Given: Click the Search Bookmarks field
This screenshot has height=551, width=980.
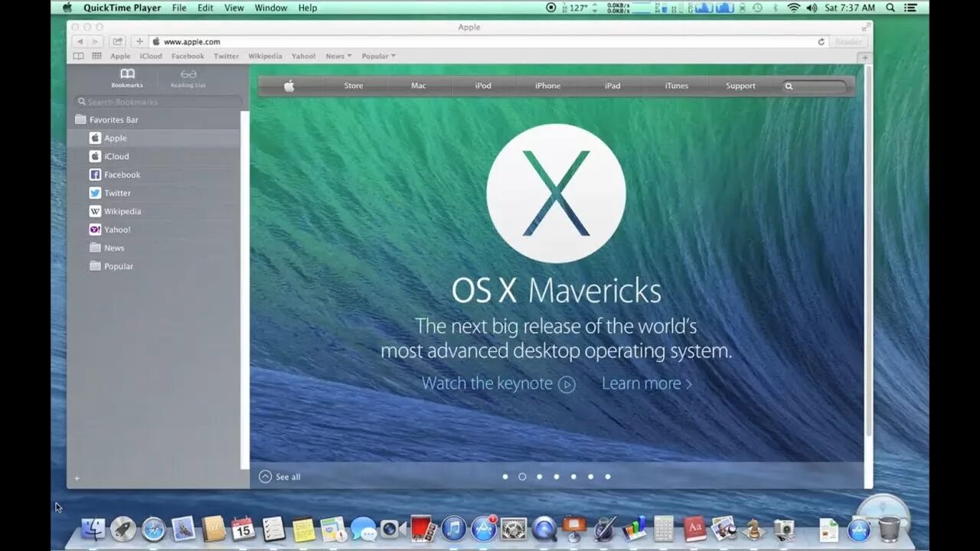Looking at the screenshot, I should point(158,102).
